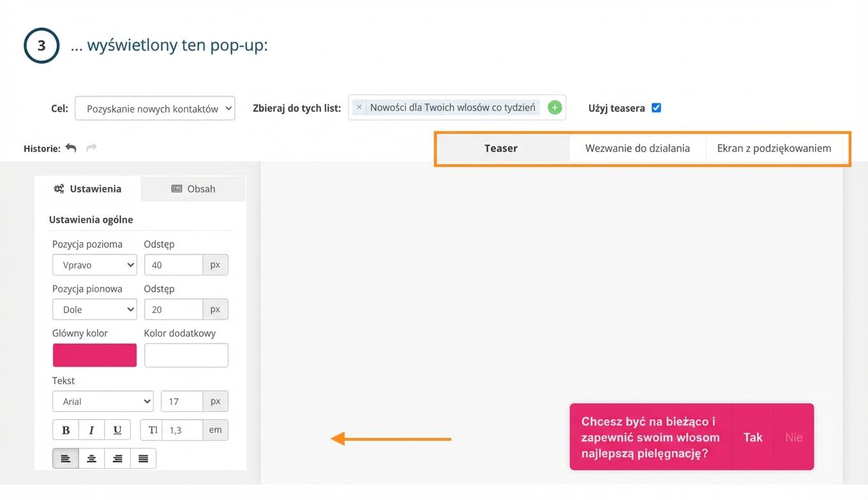Align text to the left

(66, 459)
